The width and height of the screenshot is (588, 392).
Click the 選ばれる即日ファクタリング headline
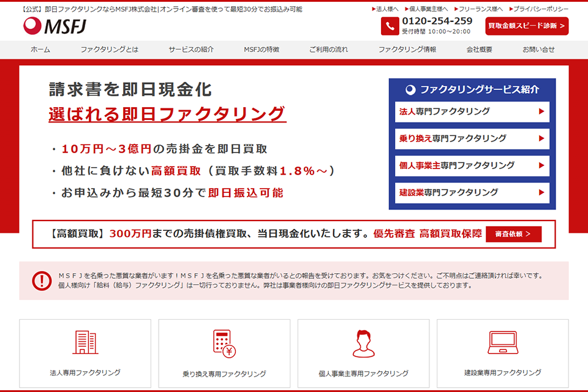click(x=167, y=114)
